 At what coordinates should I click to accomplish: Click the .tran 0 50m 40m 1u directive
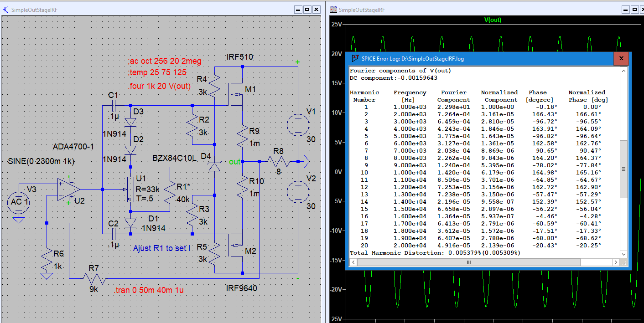pos(149,290)
